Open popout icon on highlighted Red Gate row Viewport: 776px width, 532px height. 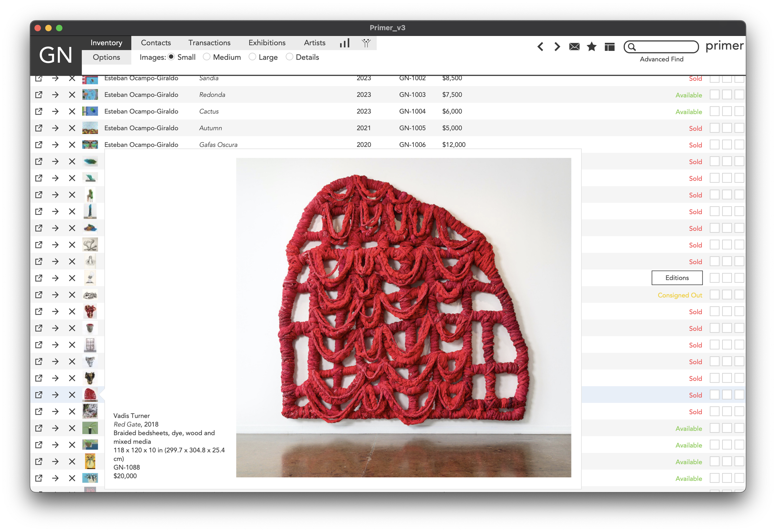click(39, 395)
